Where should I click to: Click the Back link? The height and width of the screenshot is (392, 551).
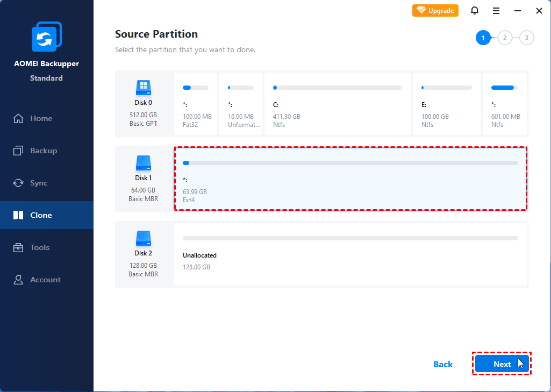(443, 364)
